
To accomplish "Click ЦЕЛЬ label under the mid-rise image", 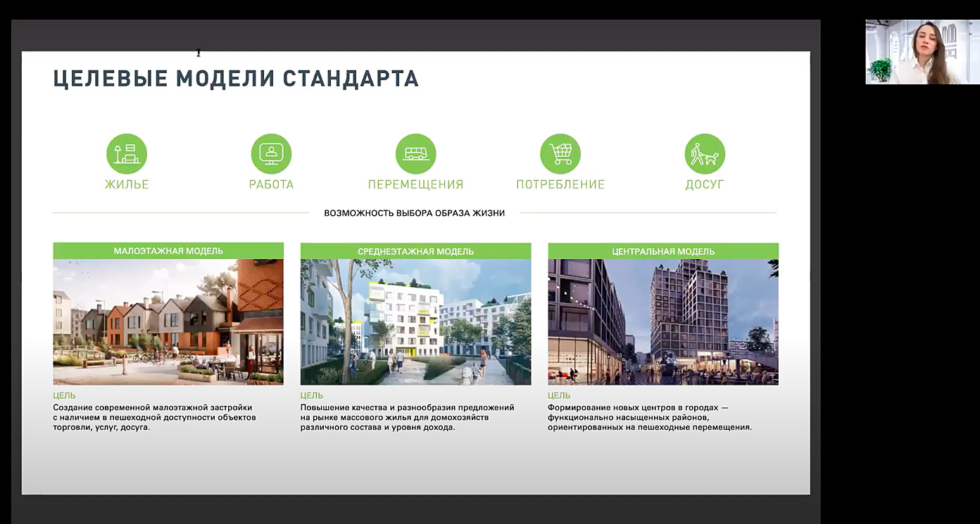I will tap(312, 396).
